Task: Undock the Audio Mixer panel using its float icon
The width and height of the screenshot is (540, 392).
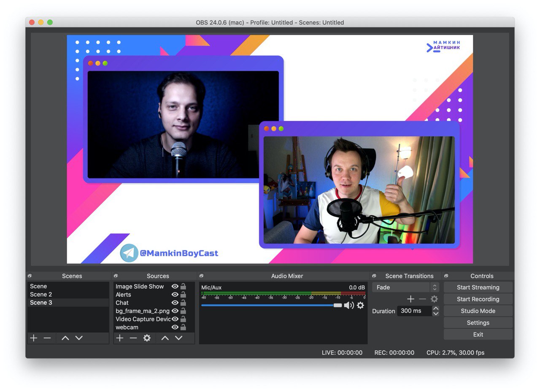Action: pos(202,276)
